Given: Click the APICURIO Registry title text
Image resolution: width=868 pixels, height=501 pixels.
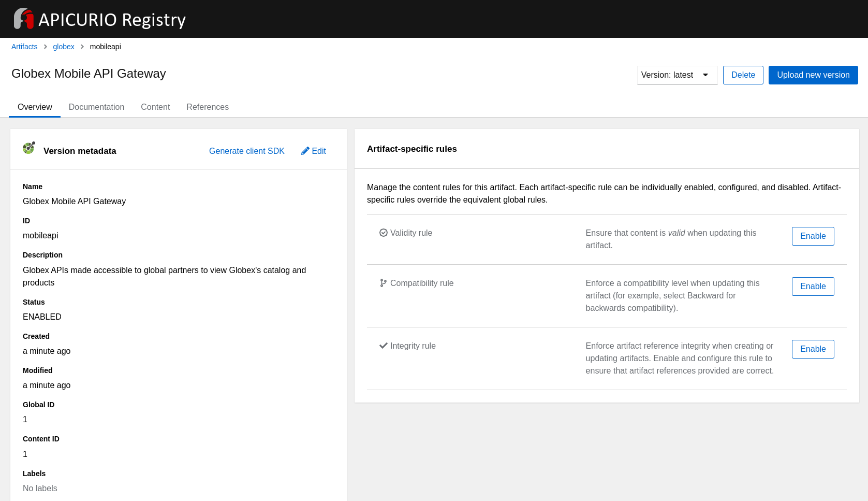Looking at the screenshot, I should click(112, 20).
